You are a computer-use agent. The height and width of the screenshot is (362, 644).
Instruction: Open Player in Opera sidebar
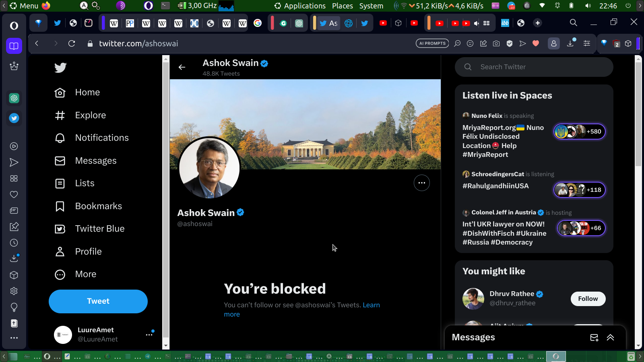click(x=14, y=146)
